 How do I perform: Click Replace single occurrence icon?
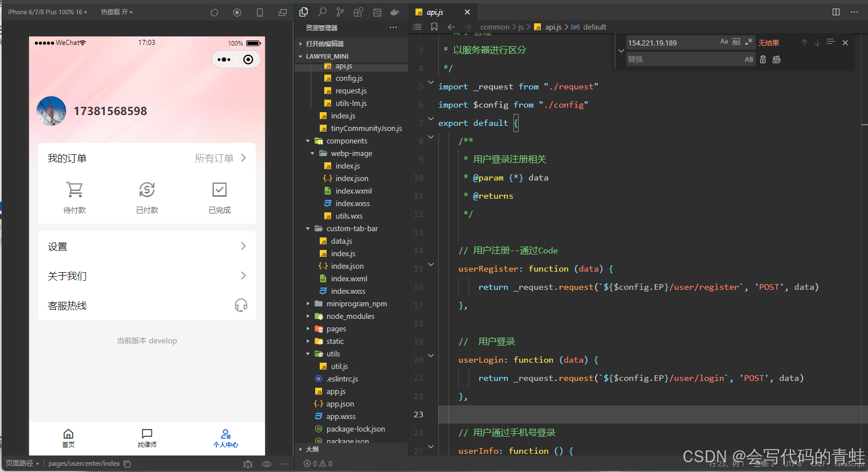point(763,59)
